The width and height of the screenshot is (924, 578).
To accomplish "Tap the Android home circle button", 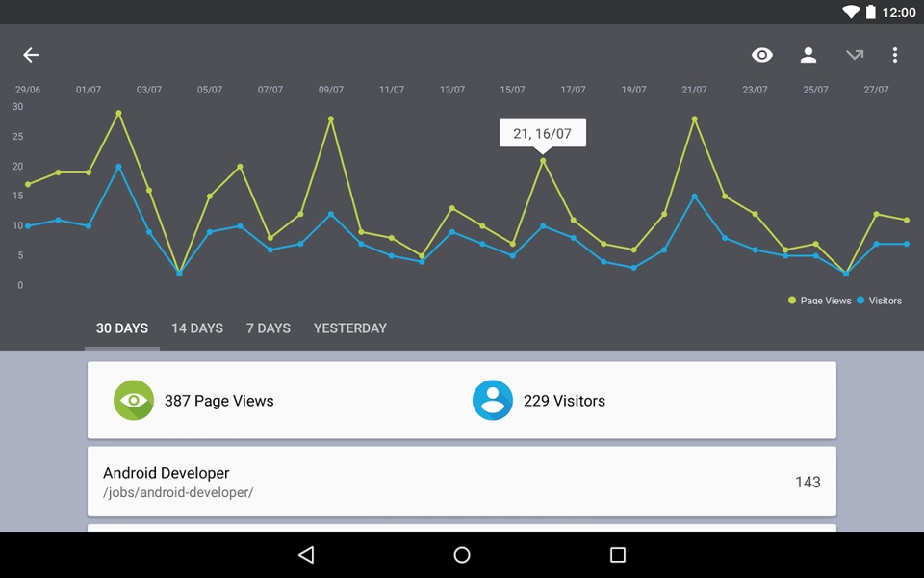I will (x=462, y=555).
